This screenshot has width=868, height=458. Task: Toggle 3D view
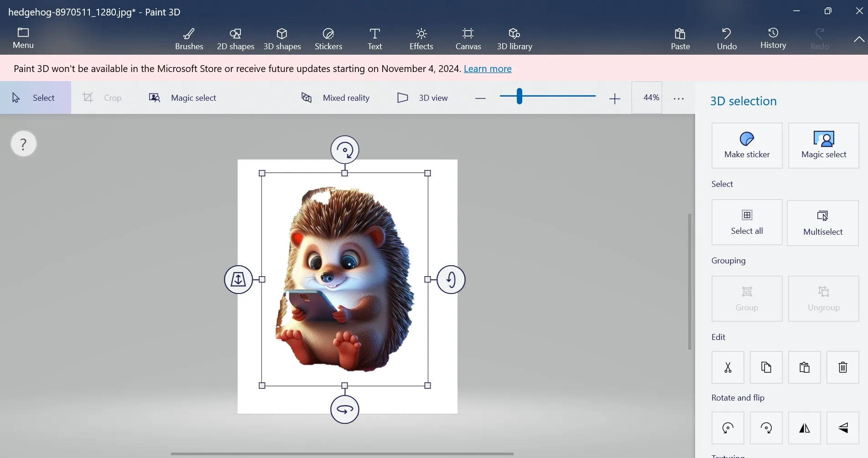pos(422,98)
